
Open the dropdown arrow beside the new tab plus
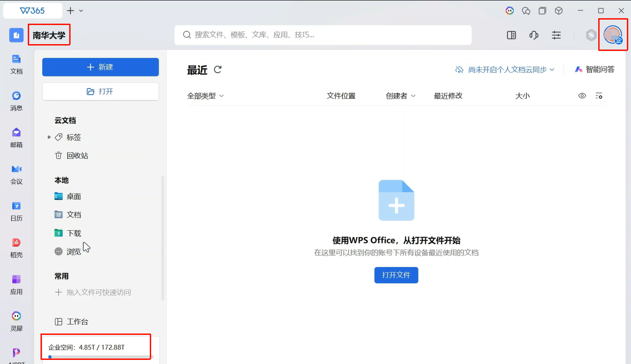pos(81,10)
